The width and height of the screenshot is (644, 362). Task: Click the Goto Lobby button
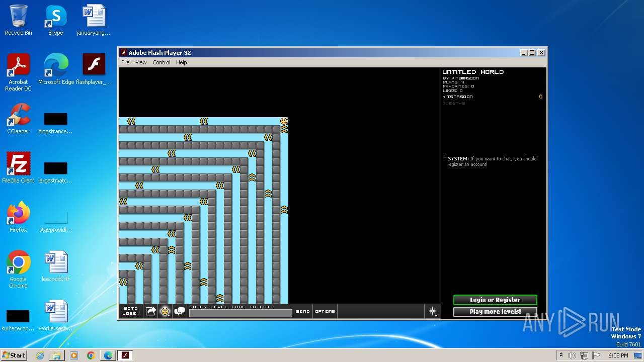pyautogui.click(x=131, y=311)
